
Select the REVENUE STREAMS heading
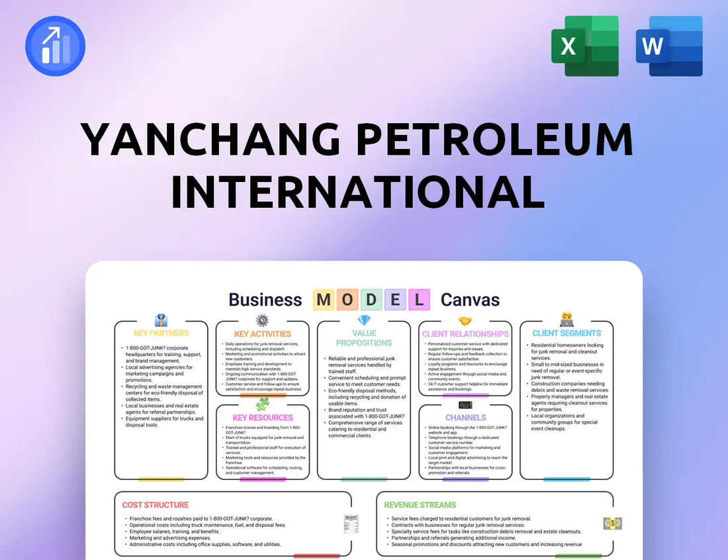[x=420, y=505]
